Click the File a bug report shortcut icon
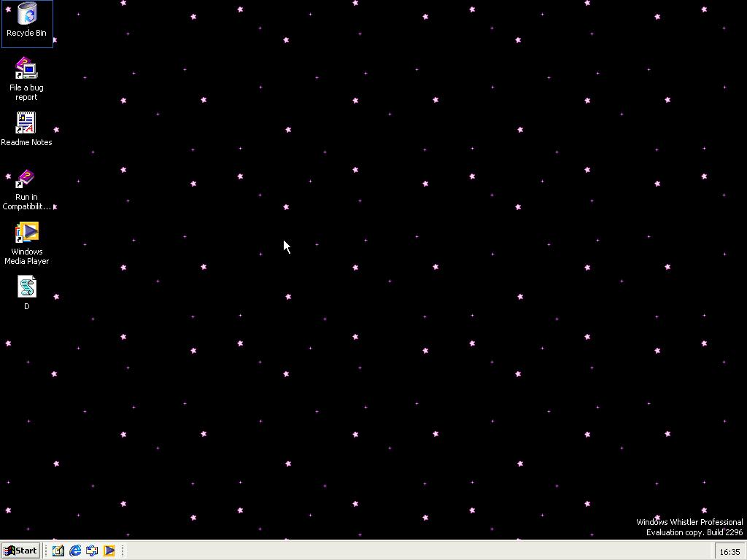 (26, 69)
